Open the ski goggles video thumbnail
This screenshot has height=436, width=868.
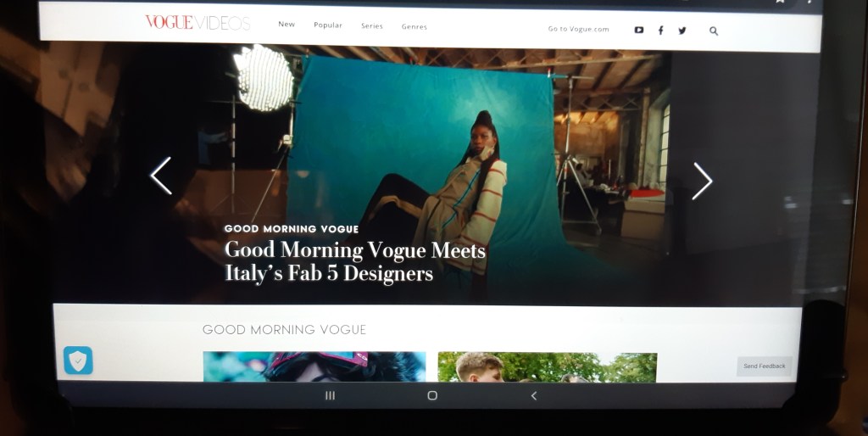coord(314,366)
